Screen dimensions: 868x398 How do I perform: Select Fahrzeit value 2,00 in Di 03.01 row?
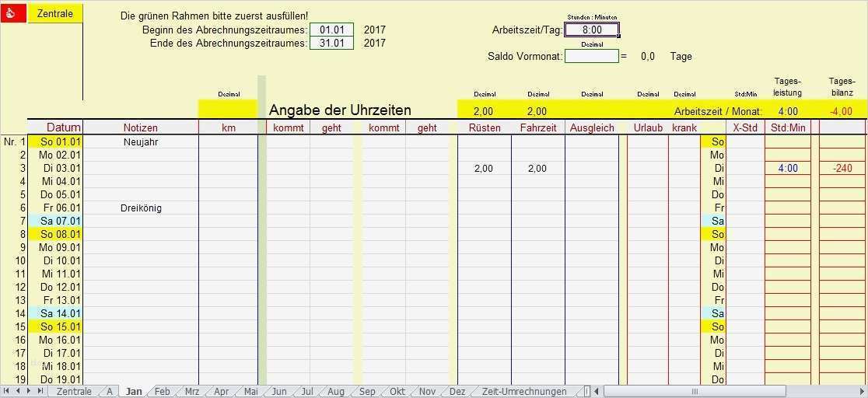tap(537, 168)
